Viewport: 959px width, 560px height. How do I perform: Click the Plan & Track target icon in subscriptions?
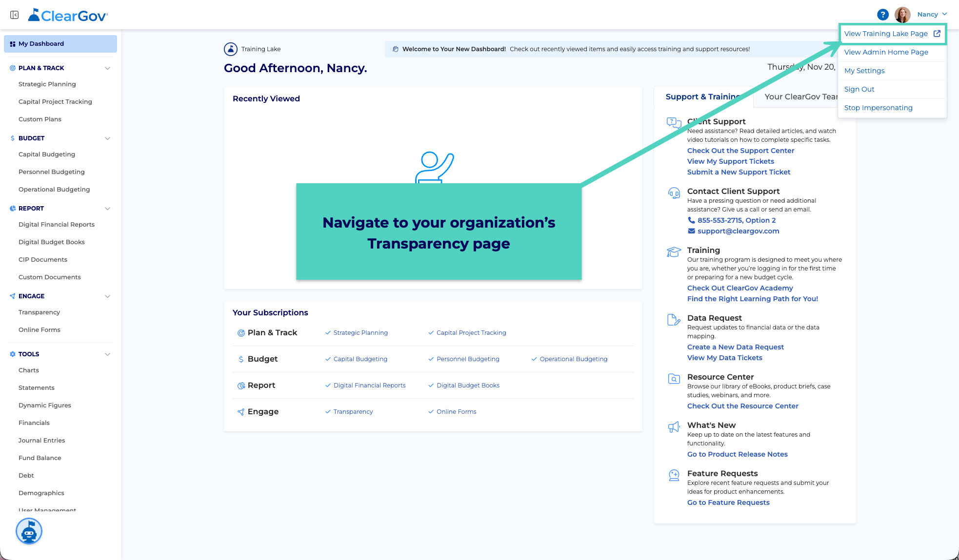[x=241, y=333]
